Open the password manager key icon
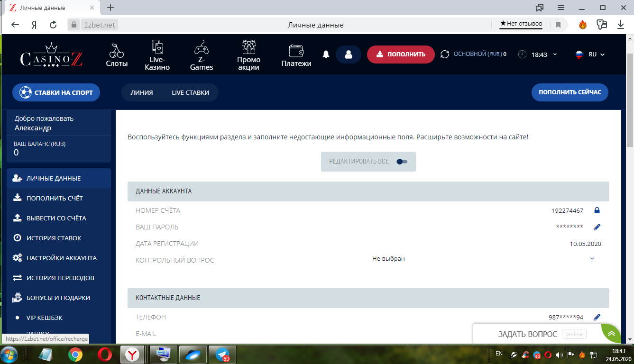The height and width of the screenshot is (364, 634). pos(602,25)
